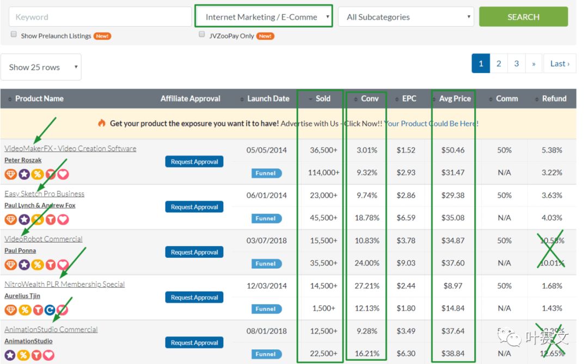Go to pagination page 1
This screenshot has width=588, height=364.
[481, 63]
